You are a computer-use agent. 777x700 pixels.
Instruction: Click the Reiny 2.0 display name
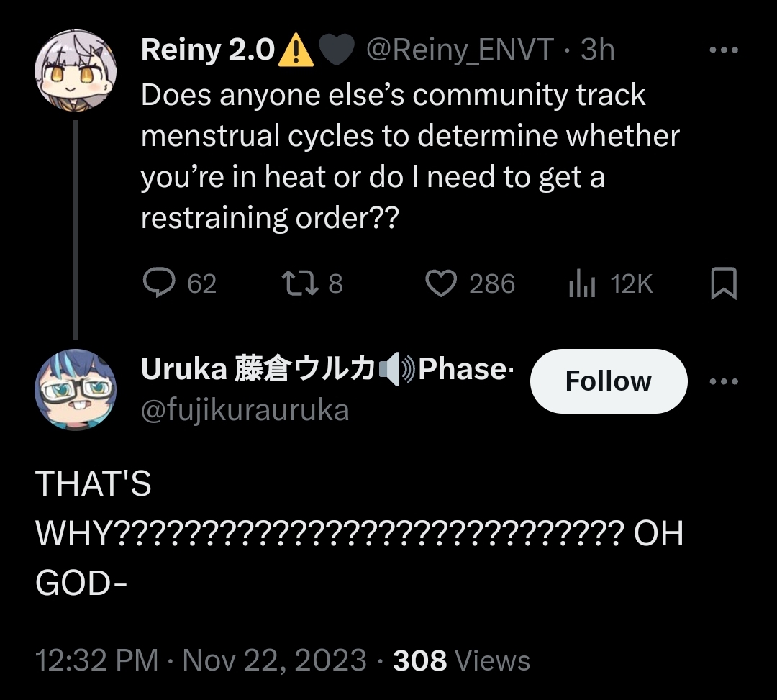pyautogui.click(x=209, y=50)
